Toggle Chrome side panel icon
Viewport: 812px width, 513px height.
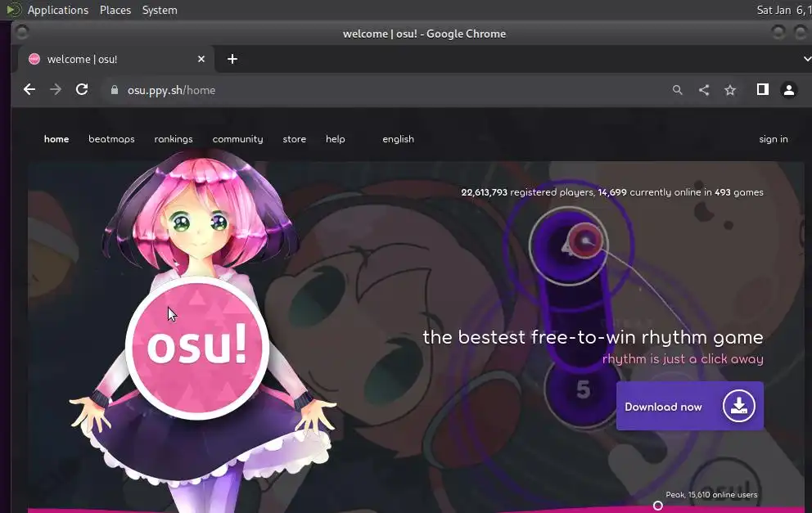(x=762, y=89)
